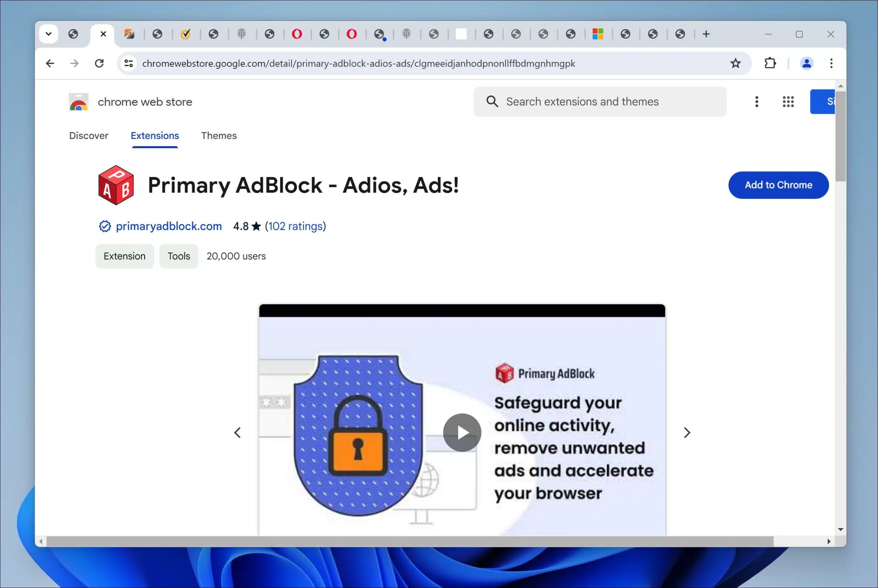
Task: Click the extensions puzzle piece icon
Action: (x=770, y=63)
